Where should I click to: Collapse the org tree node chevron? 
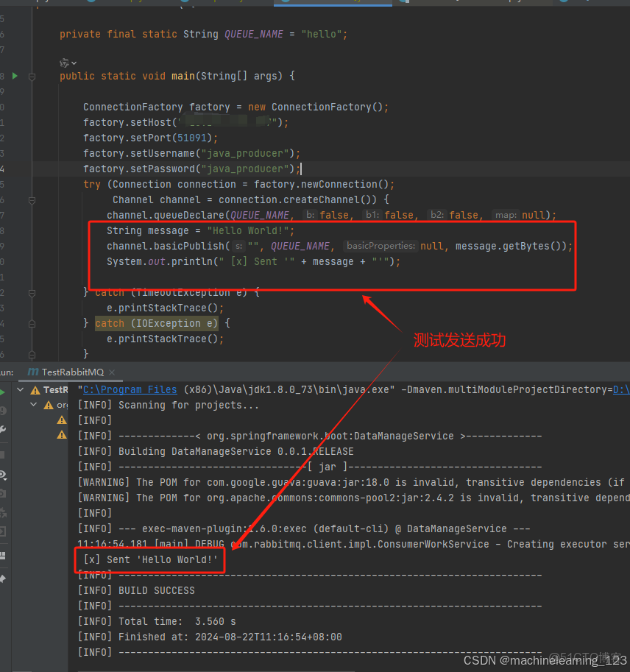(33, 404)
